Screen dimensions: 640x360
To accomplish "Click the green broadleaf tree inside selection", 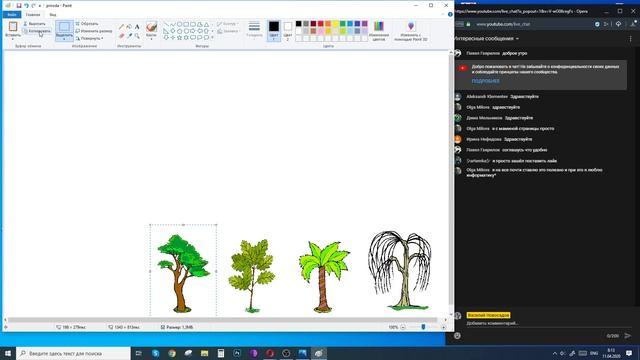I will [x=183, y=273].
